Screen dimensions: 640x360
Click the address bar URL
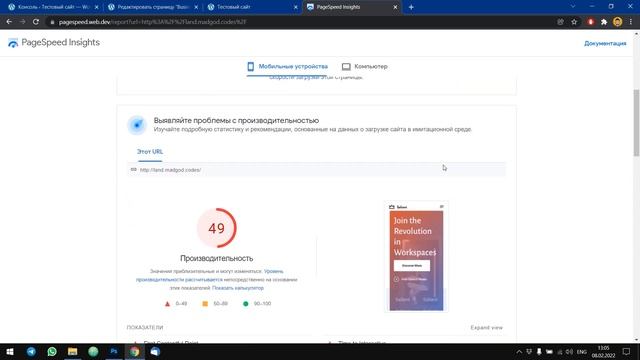click(153, 22)
